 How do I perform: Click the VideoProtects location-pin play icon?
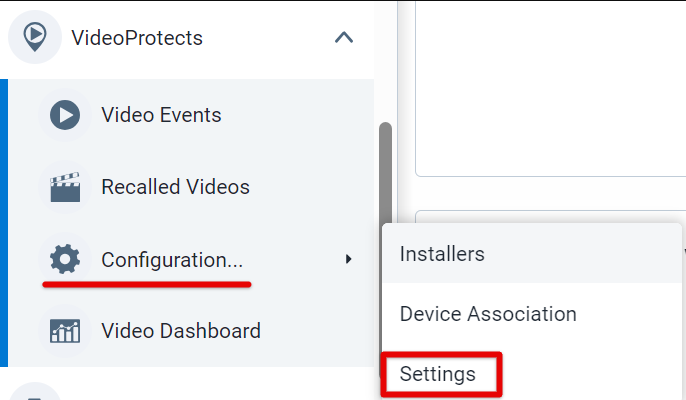click(35, 37)
